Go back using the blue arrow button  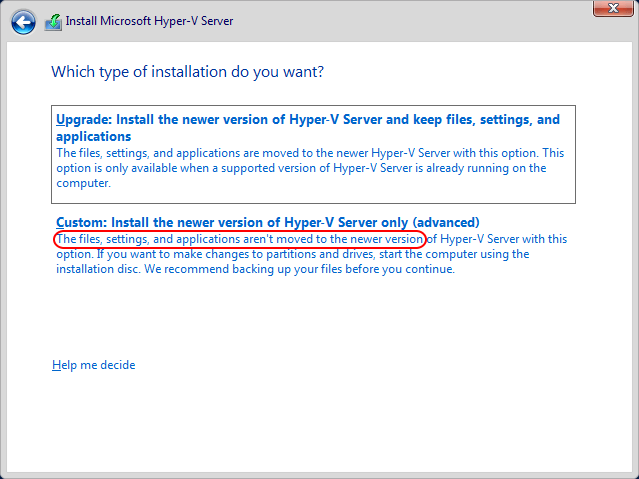[23, 22]
